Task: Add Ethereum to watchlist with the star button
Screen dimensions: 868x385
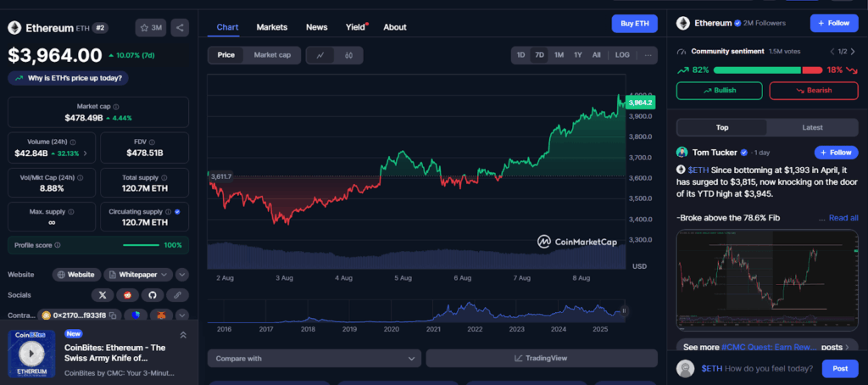Action: tap(151, 28)
